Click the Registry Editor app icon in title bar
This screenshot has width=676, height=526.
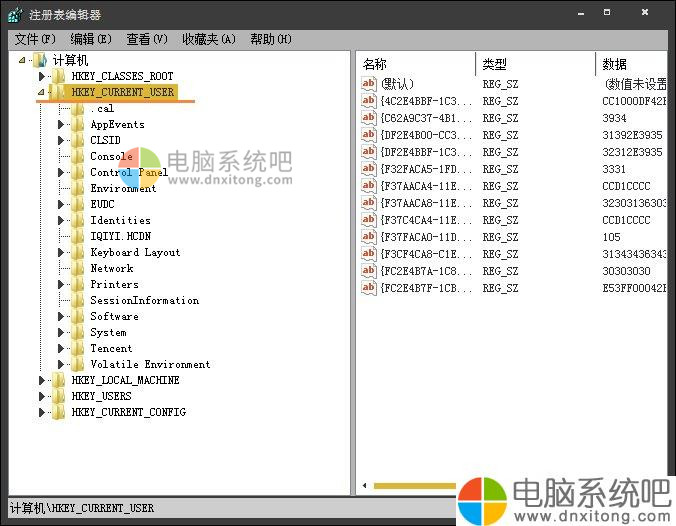click(14, 15)
